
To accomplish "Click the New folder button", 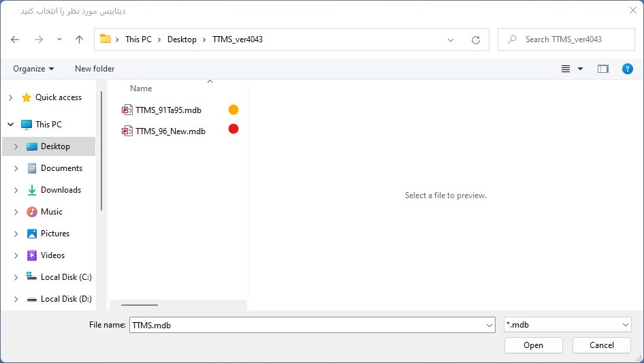I will [x=95, y=69].
